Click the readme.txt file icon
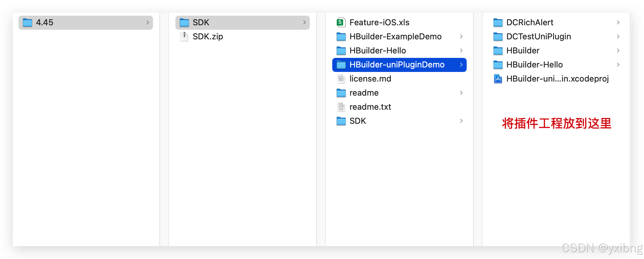644x259 pixels. click(x=341, y=107)
